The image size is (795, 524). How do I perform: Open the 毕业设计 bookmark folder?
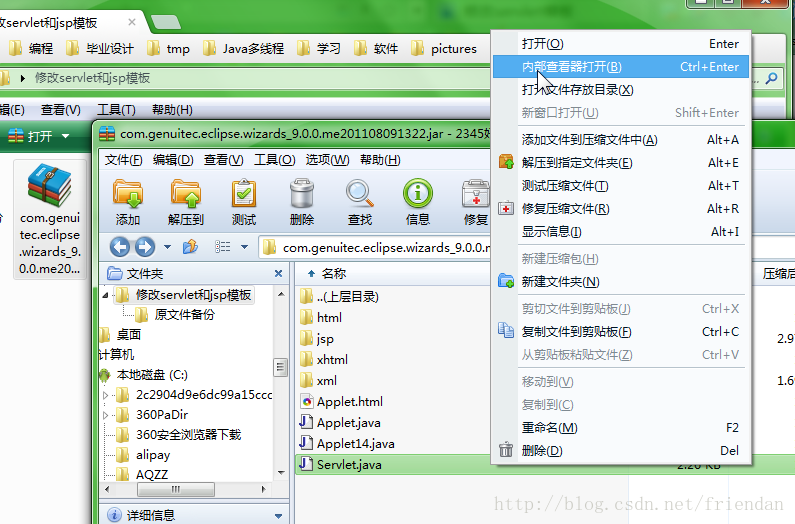tap(100, 49)
